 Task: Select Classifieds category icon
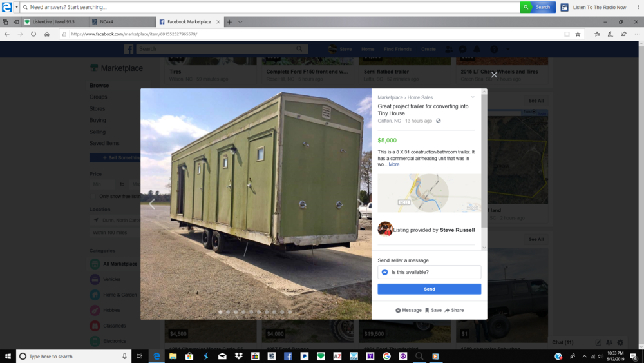tap(95, 326)
